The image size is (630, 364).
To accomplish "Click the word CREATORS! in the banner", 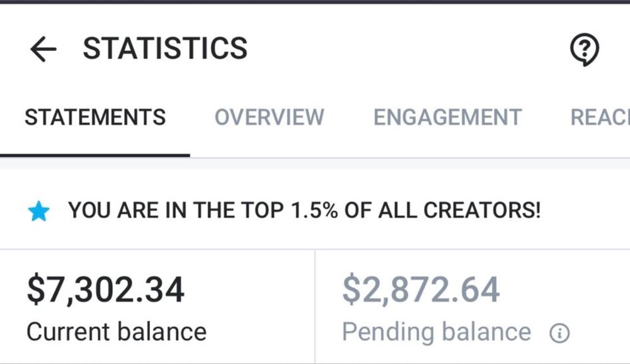I will 482,210.
